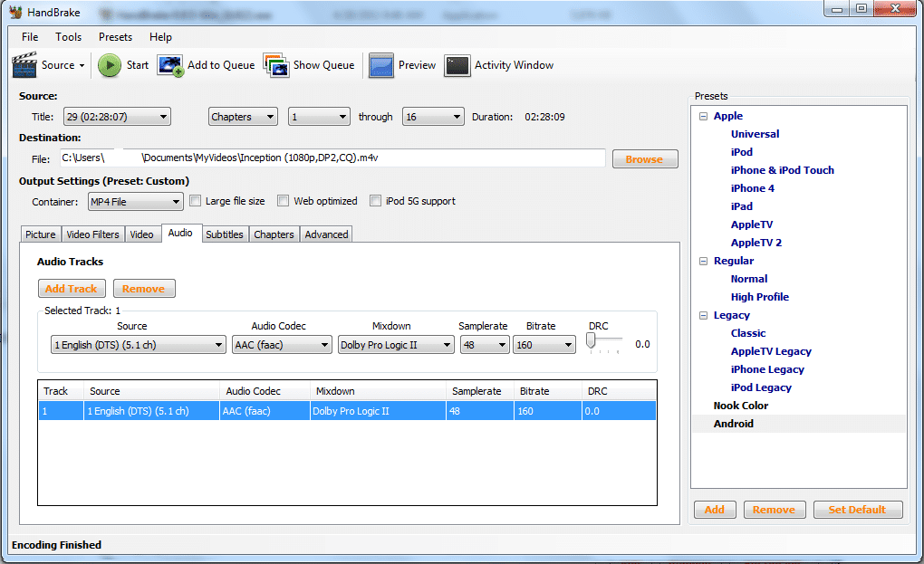Enable Large file size checkbox

195,201
